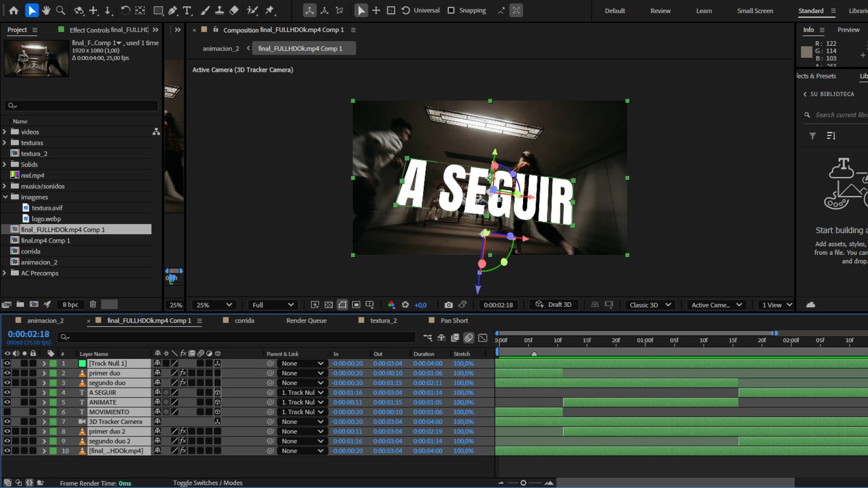Viewport: 868px width, 488px height.
Task: Select the Rectangle shape tool
Action: point(158,10)
